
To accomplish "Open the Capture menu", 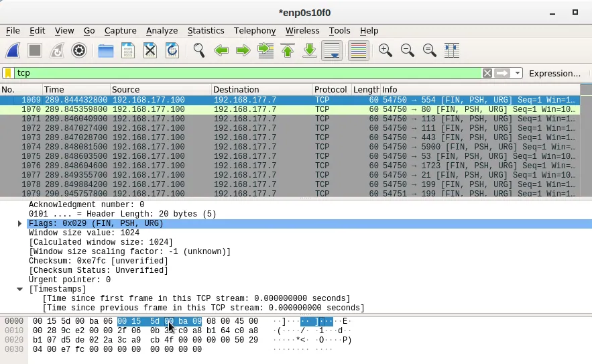I will (x=121, y=31).
